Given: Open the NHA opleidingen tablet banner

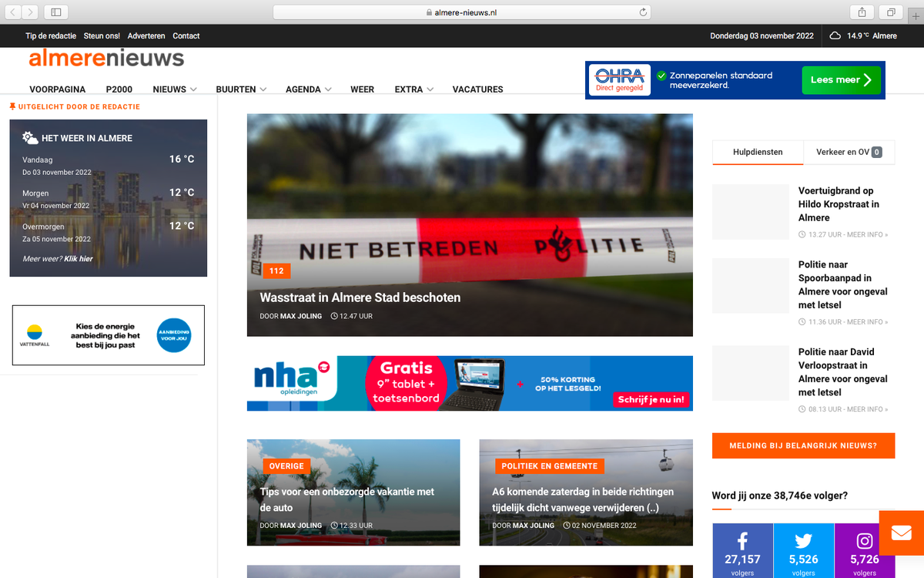Looking at the screenshot, I should [470, 383].
